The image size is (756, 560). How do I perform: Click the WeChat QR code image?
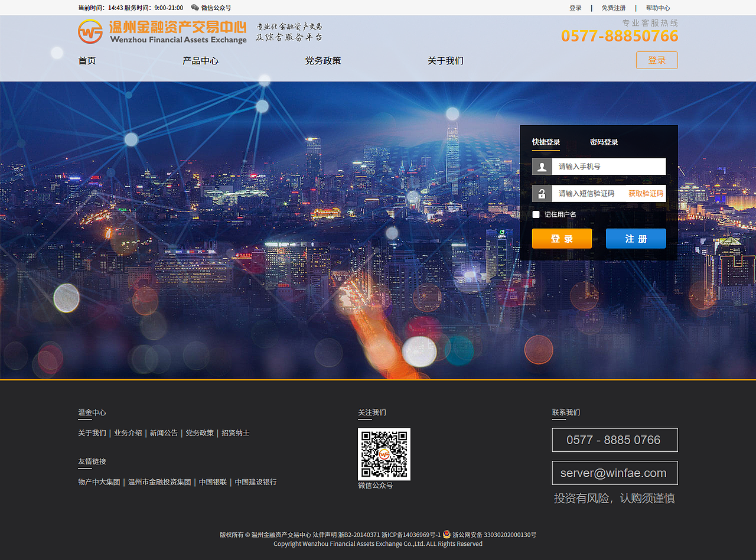(x=384, y=454)
